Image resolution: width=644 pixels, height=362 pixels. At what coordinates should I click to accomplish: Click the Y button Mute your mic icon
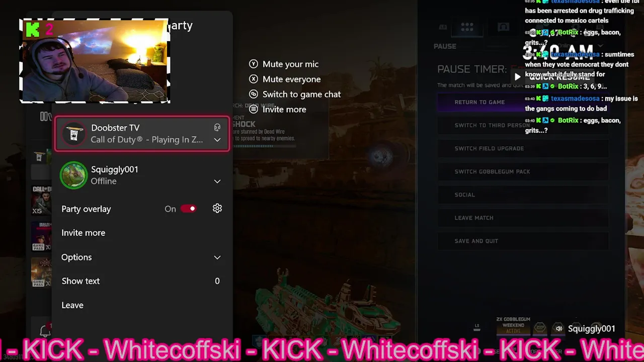pyautogui.click(x=254, y=64)
